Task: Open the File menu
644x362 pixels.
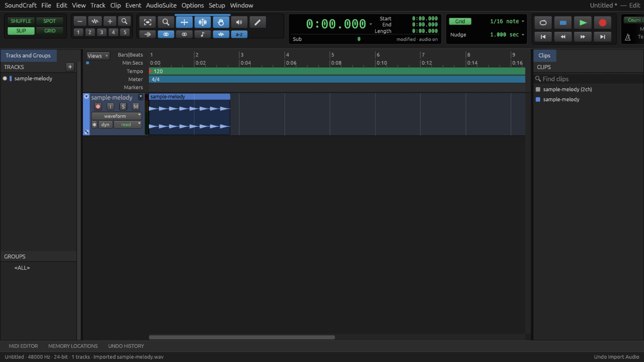Action: (x=46, y=5)
